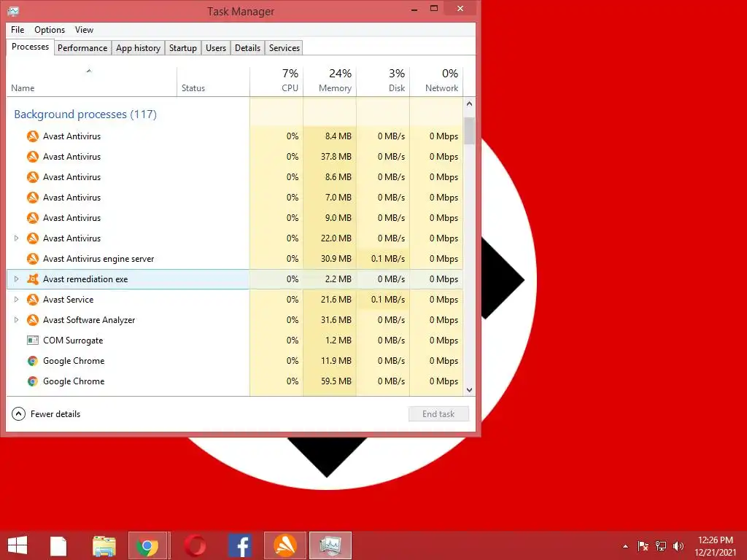The image size is (747, 560).
Task: Click the Avast icon on the 8.4 MB row
Action: (32, 136)
